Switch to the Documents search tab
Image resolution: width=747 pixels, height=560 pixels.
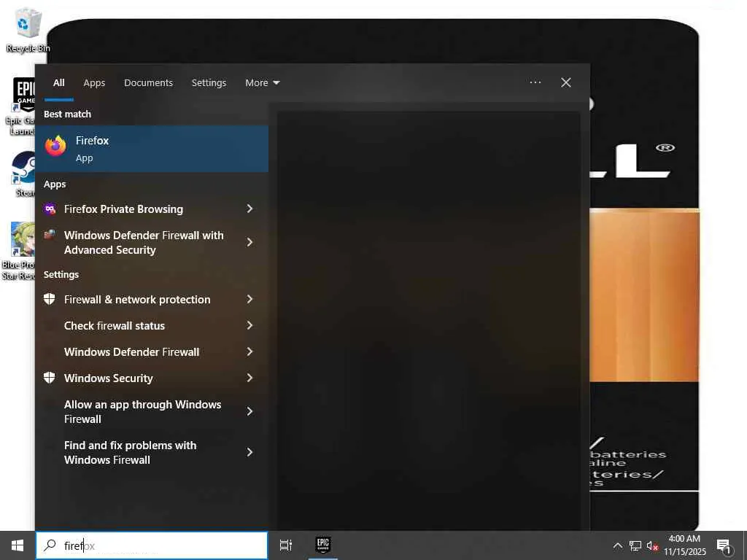(149, 83)
